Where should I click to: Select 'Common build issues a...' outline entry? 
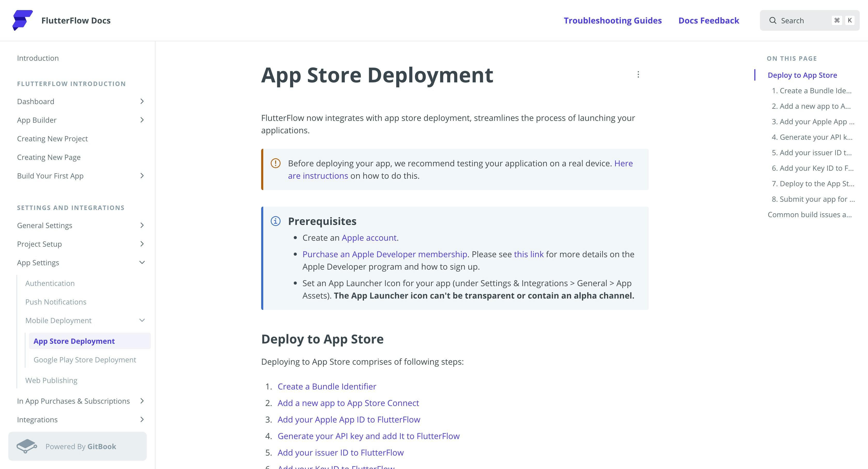(809, 215)
